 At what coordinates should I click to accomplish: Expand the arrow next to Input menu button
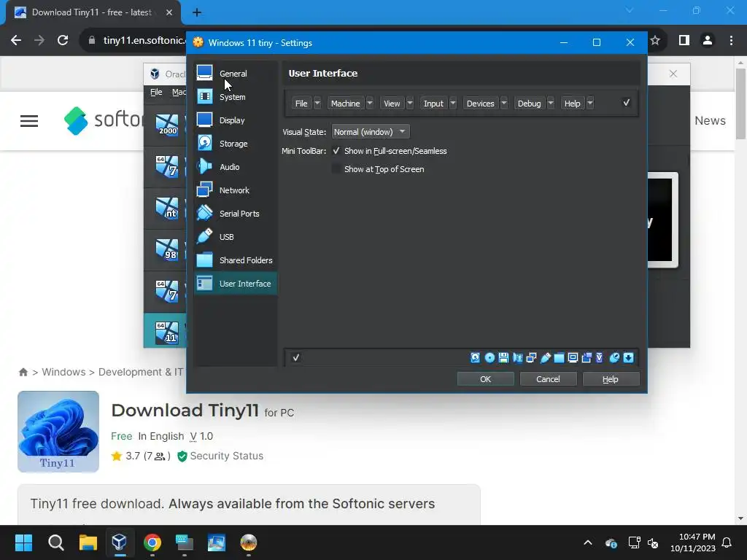(453, 104)
